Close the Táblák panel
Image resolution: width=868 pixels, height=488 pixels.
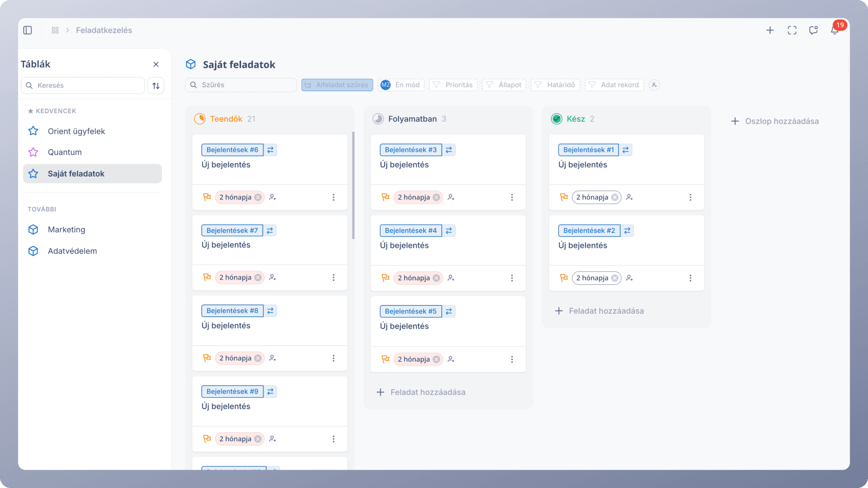156,65
